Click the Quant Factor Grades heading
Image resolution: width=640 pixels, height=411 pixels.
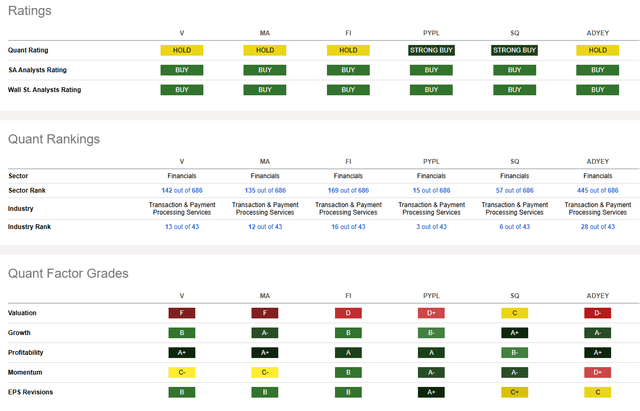68,273
